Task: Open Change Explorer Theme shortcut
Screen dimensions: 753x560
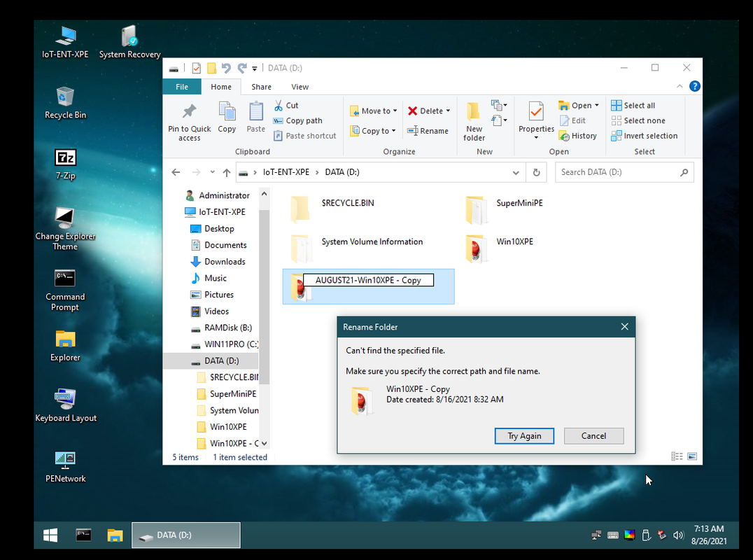Action: coord(65,229)
